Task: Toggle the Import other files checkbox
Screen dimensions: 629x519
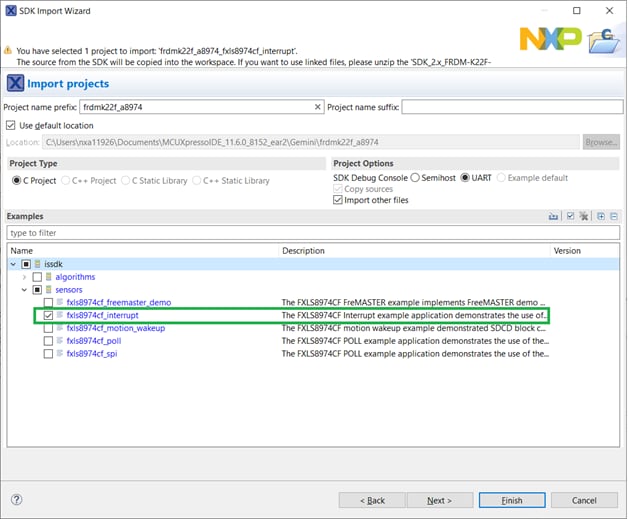Action: coord(338,200)
